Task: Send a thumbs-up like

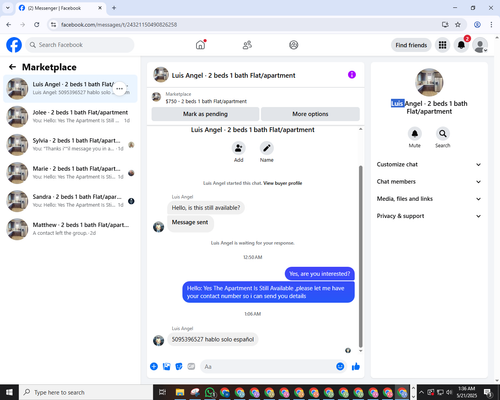Action: coord(356,367)
